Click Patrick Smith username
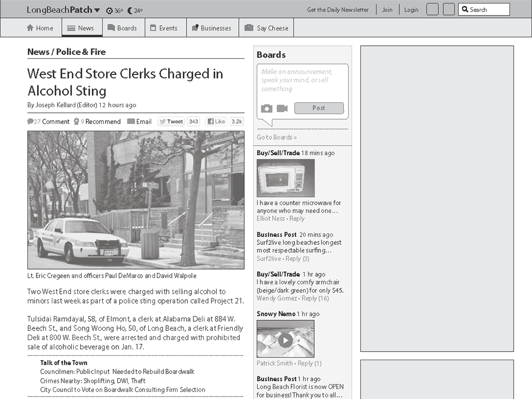 tap(275, 363)
